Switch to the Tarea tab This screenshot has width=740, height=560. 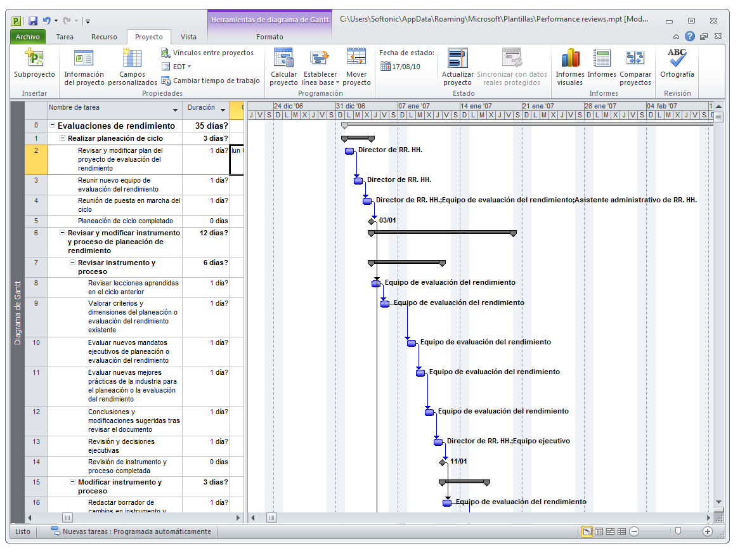(x=65, y=37)
